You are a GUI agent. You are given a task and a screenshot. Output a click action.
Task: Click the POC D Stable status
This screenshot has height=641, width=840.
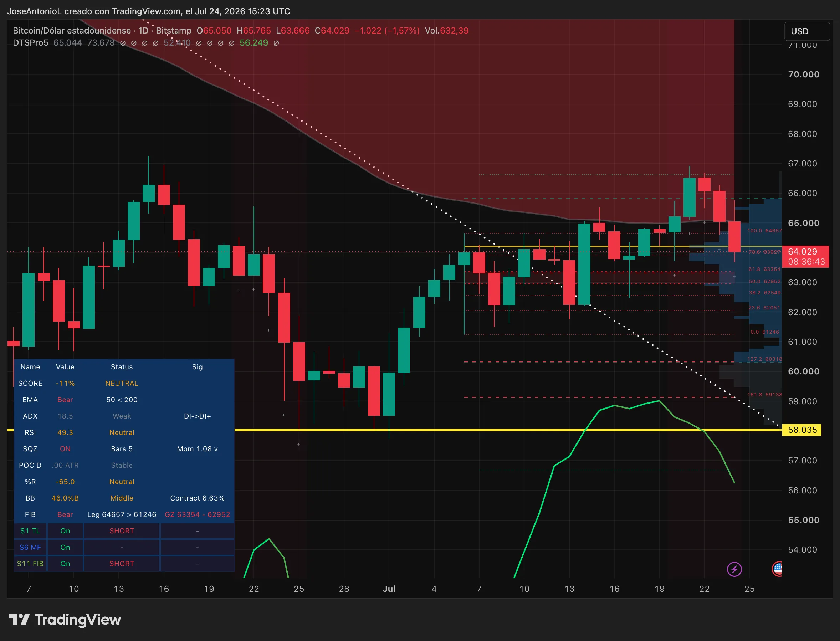[x=122, y=466]
